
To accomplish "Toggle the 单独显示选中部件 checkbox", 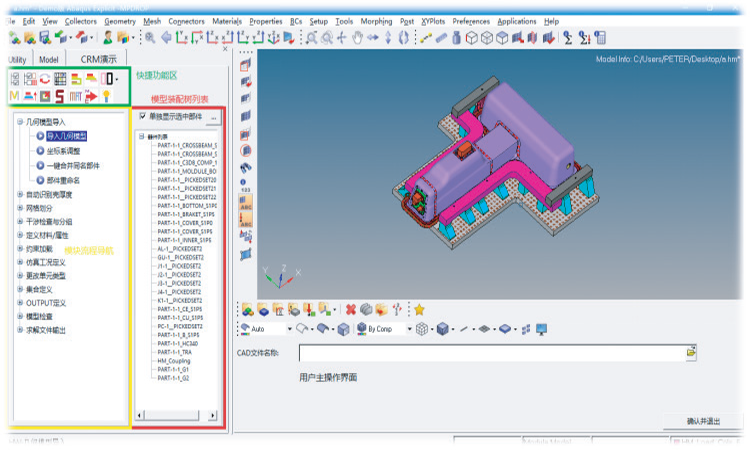I will tap(143, 117).
